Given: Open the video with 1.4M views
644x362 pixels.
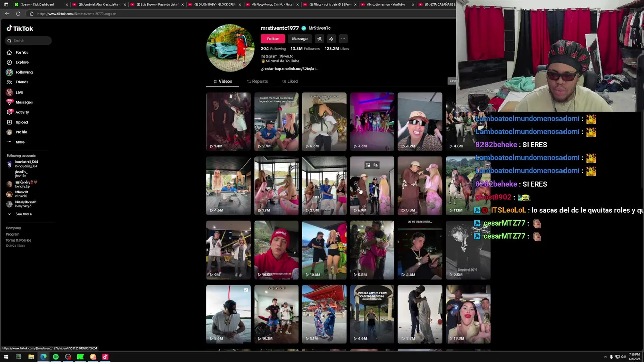Looking at the screenshot, I should [x=228, y=121].
